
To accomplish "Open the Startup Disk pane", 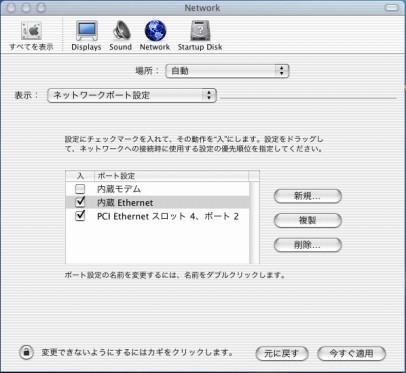I will pyautogui.click(x=200, y=36).
